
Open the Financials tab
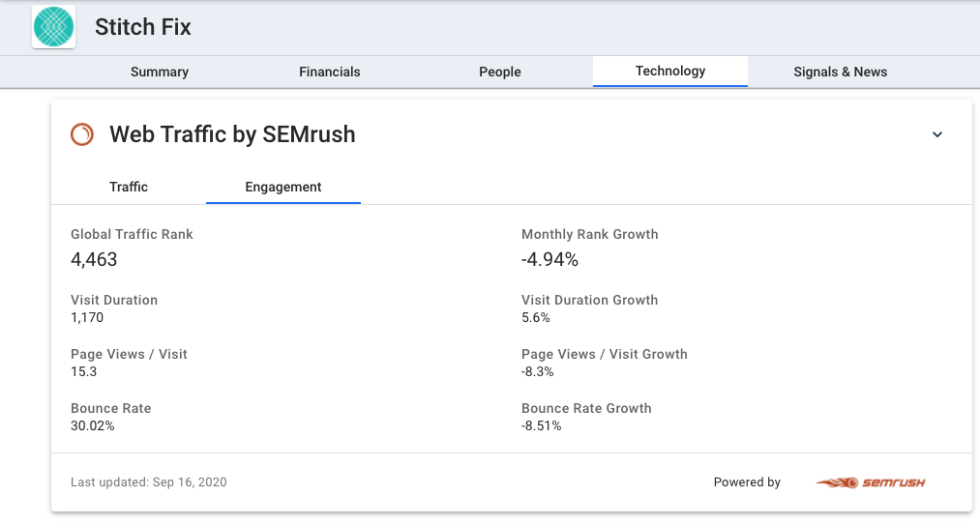click(x=329, y=72)
